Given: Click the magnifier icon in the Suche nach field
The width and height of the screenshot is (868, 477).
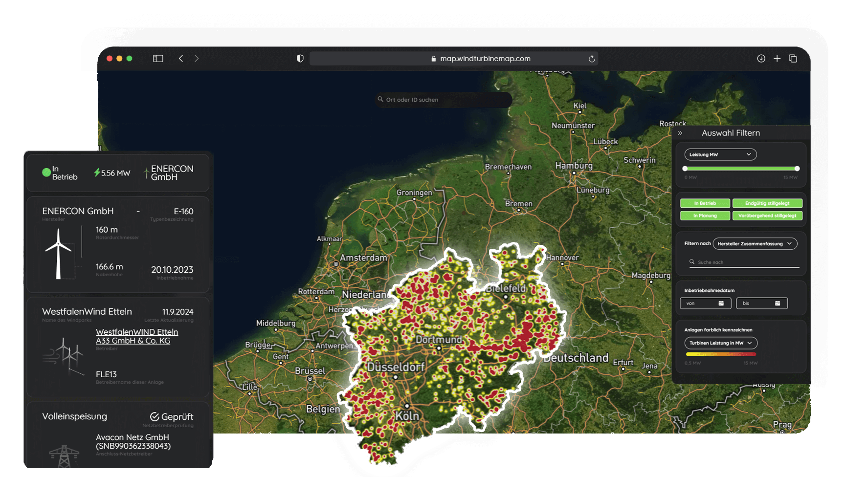Looking at the screenshot, I should tap(692, 262).
